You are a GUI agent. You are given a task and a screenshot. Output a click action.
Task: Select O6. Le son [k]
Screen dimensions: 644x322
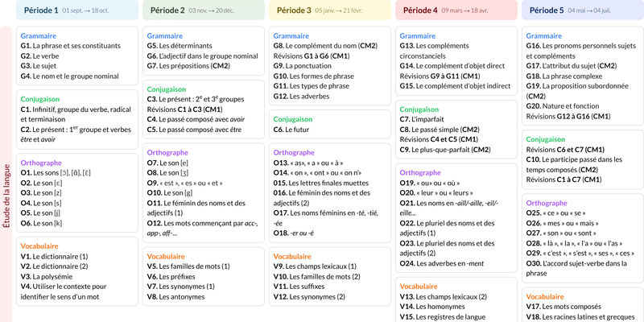[x=42, y=223]
